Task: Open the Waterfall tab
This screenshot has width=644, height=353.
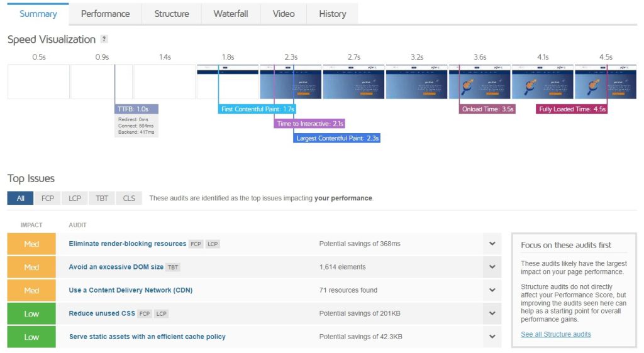Action: [x=231, y=14]
